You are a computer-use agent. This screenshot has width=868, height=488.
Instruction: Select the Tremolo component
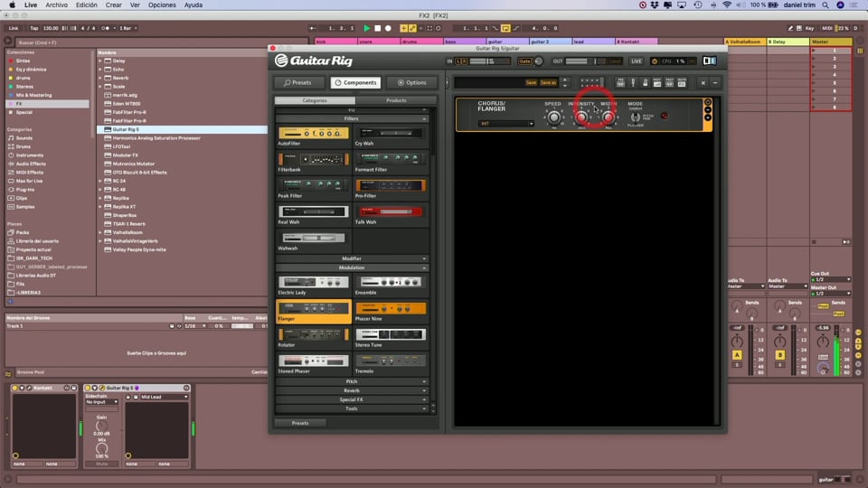pos(391,361)
